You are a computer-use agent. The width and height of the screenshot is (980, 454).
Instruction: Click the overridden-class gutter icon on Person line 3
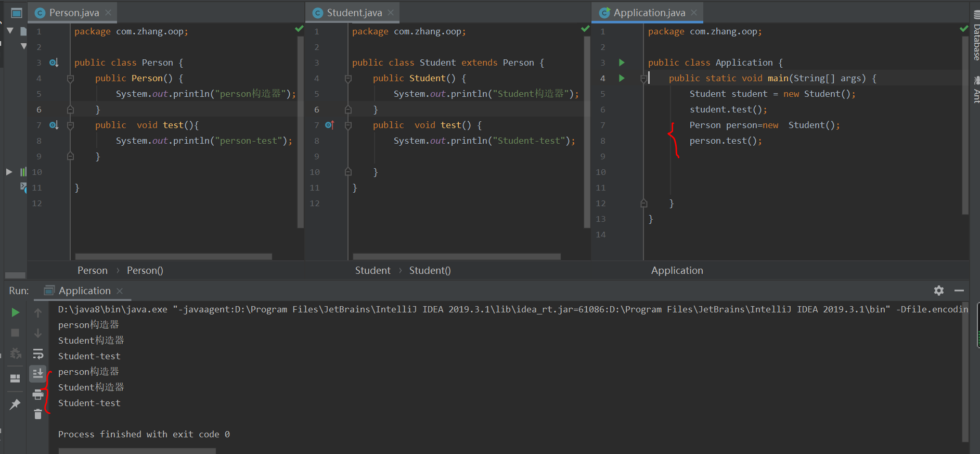[x=54, y=62]
